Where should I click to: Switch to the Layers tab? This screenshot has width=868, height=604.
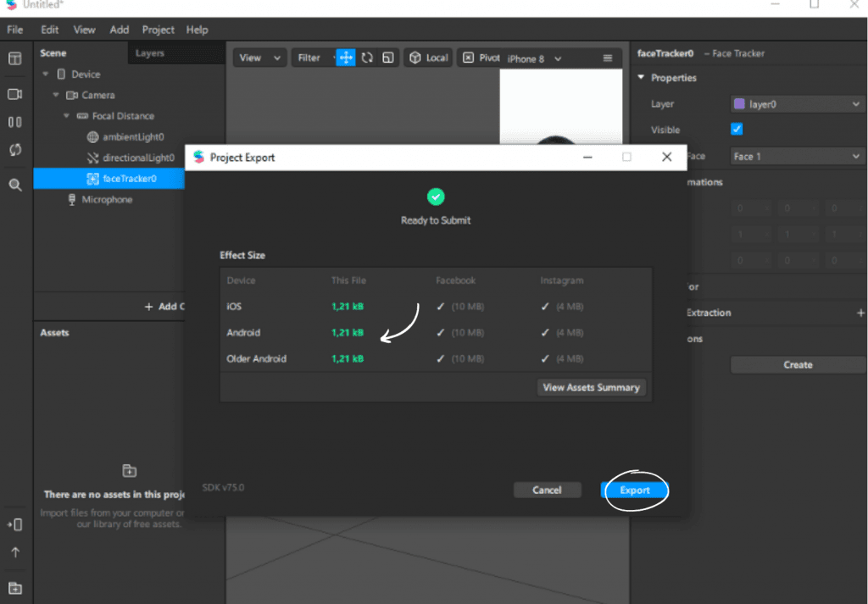[149, 53]
